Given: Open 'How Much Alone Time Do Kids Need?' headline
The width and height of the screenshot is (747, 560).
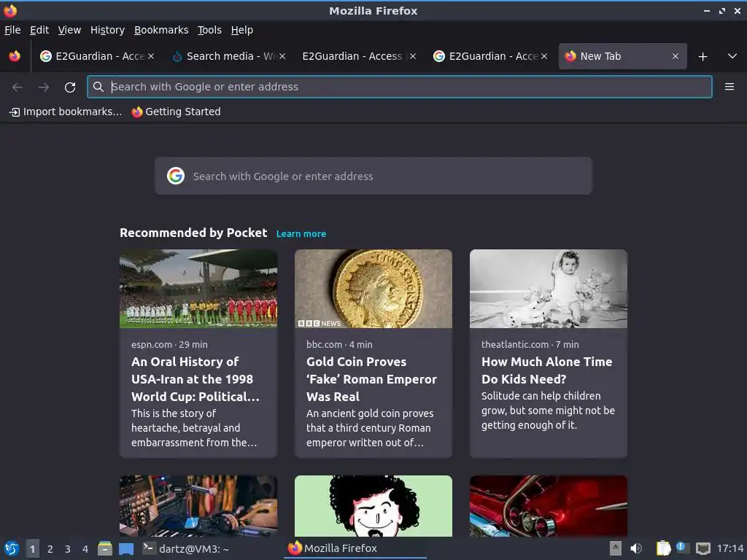Looking at the screenshot, I should click(x=547, y=370).
